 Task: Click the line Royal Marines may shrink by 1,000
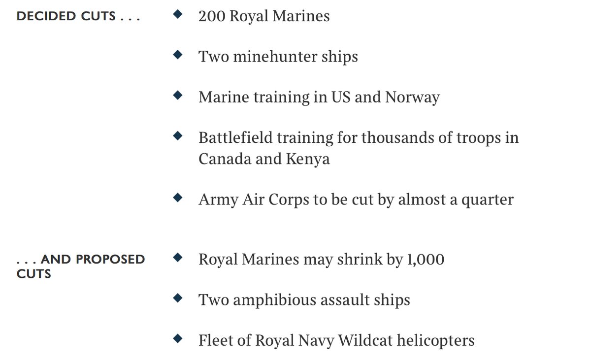coord(322,259)
